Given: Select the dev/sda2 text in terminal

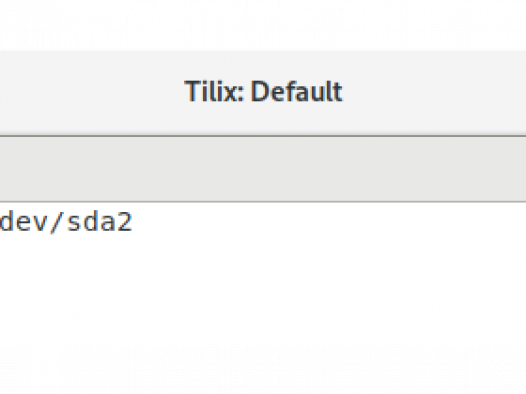Looking at the screenshot, I should point(66,222).
